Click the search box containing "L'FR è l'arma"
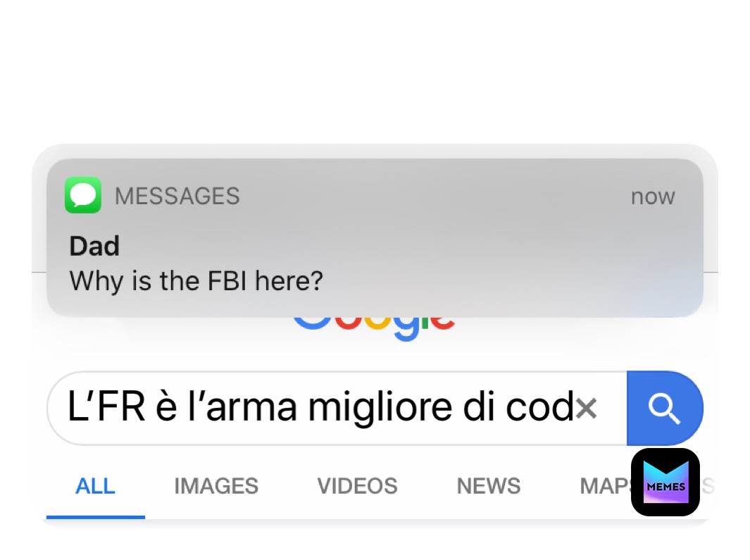Viewport: 750px width, 560px height. (x=337, y=409)
